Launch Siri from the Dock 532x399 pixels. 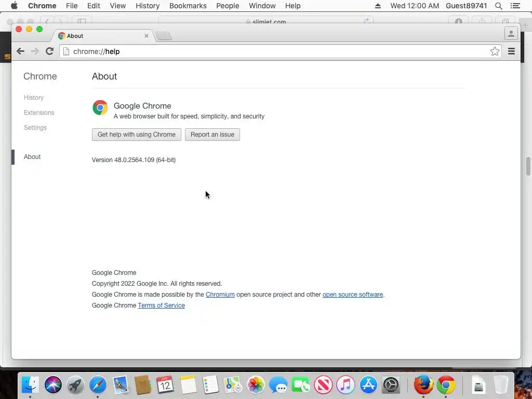pyautogui.click(x=53, y=385)
